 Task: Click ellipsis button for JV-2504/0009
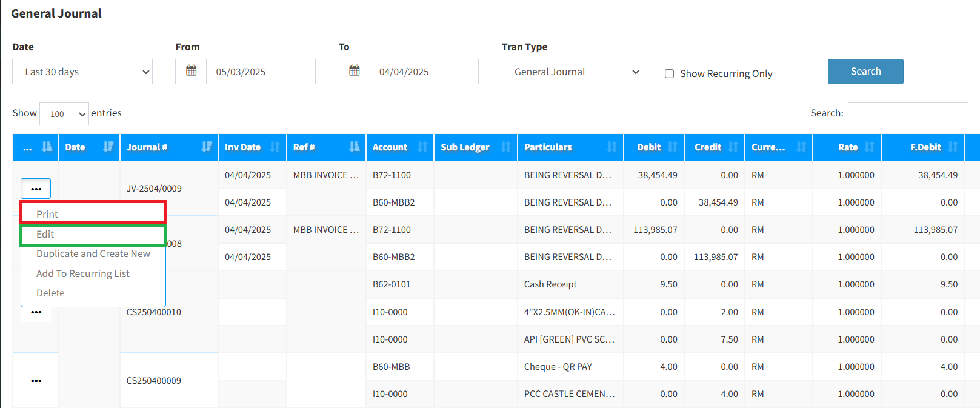[x=36, y=189]
